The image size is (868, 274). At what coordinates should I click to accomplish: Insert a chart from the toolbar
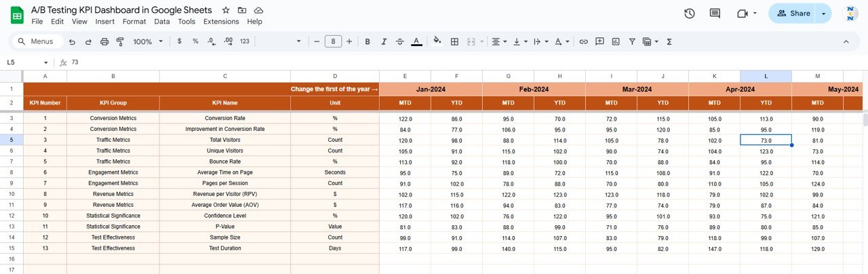pyautogui.click(x=616, y=41)
